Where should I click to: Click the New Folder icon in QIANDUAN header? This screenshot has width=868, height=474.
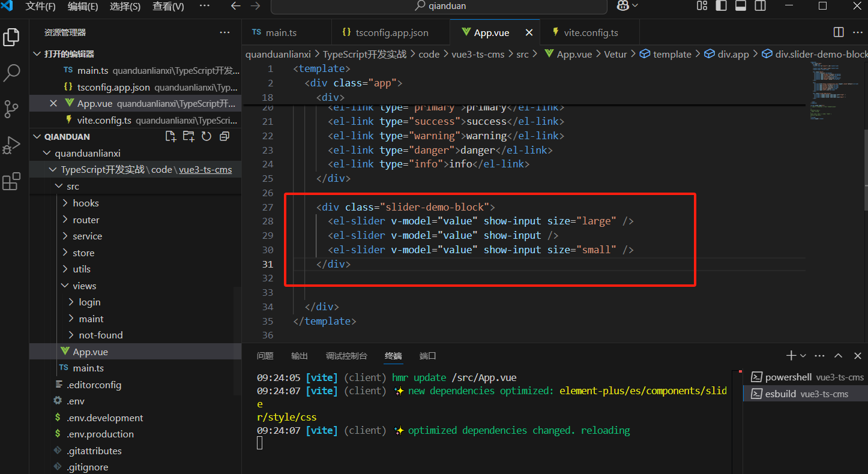(x=188, y=136)
